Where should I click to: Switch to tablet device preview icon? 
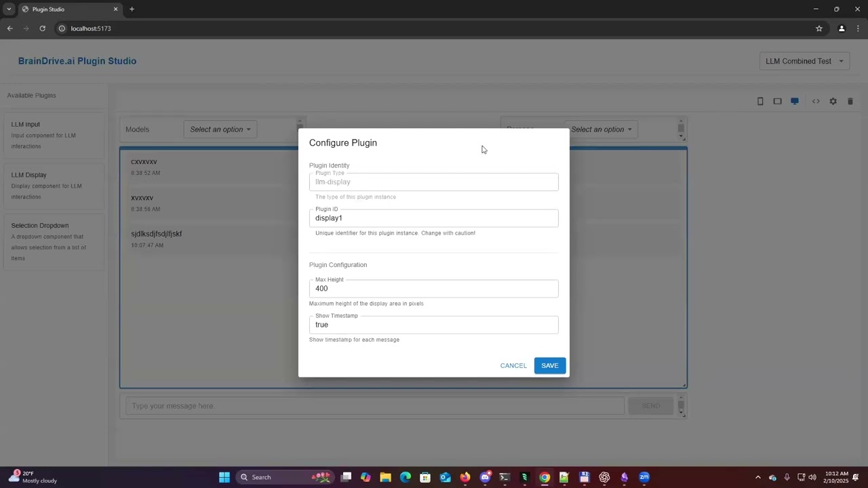pos(777,102)
